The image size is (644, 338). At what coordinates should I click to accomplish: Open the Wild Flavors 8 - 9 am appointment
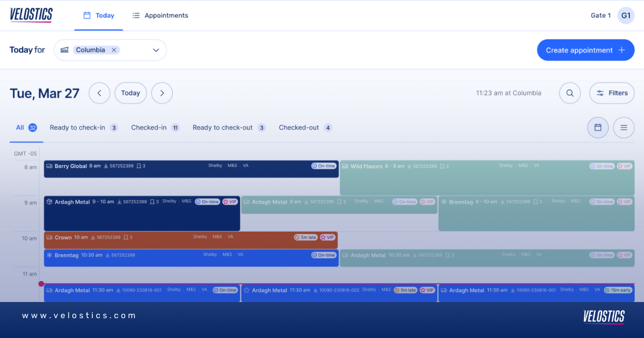[487, 178]
